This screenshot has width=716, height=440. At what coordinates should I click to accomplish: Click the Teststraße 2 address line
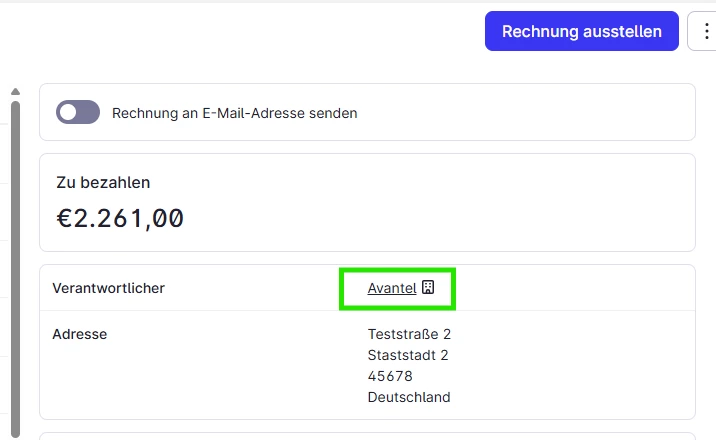click(409, 334)
